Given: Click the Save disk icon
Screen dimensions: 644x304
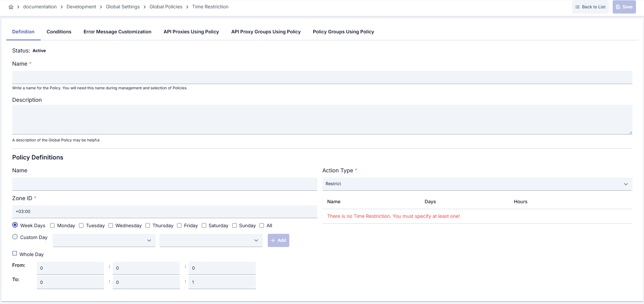Looking at the screenshot, I should pyautogui.click(x=618, y=7).
